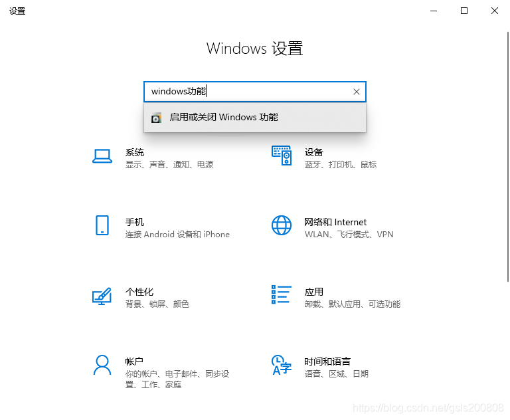This screenshot has height=420, width=510.
Task: Select the 启用或关闭 Windows 功能 search suggestion
Action: [x=255, y=117]
